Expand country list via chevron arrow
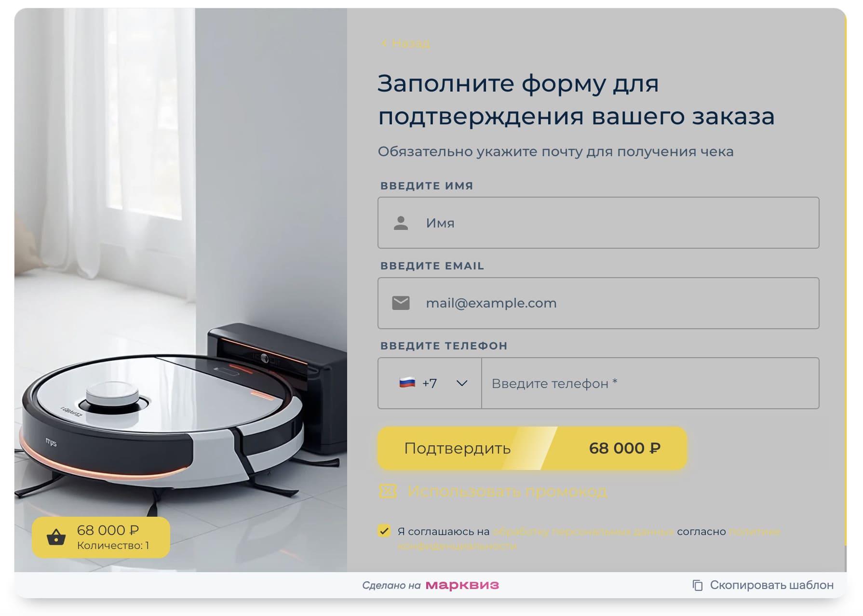The width and height of the screenshot is (863, 616). pyautogui.click(x=462, y=384)
